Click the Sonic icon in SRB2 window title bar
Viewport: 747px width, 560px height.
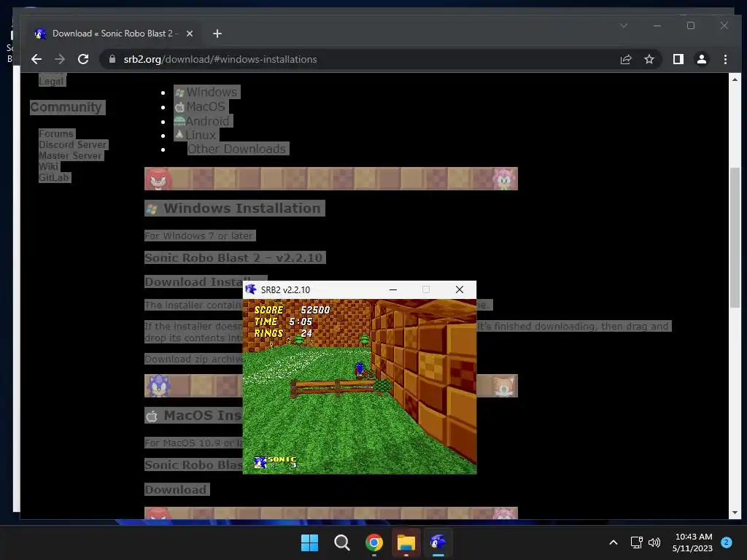point(251,289)
